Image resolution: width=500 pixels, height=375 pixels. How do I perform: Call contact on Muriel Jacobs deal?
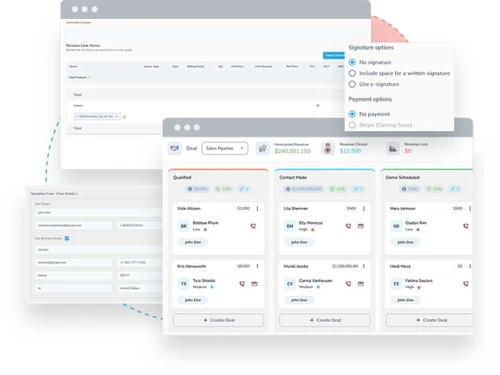coord(348,284)
